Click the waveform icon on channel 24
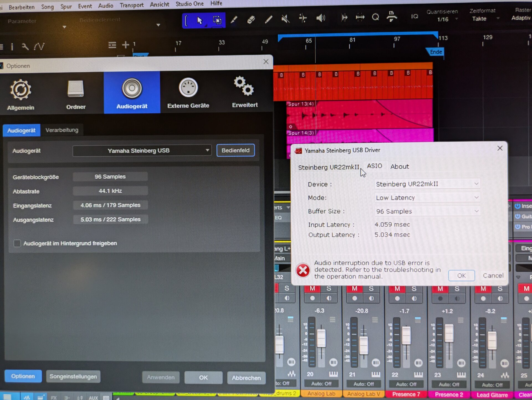Viewport: 532px width, 400px height. tap(505, 375)
